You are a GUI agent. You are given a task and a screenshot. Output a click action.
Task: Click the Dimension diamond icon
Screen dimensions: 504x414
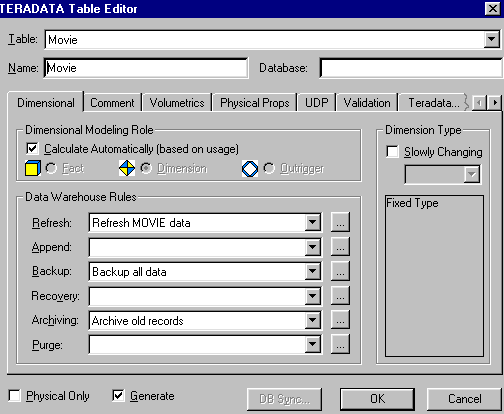tap(127, 168)
